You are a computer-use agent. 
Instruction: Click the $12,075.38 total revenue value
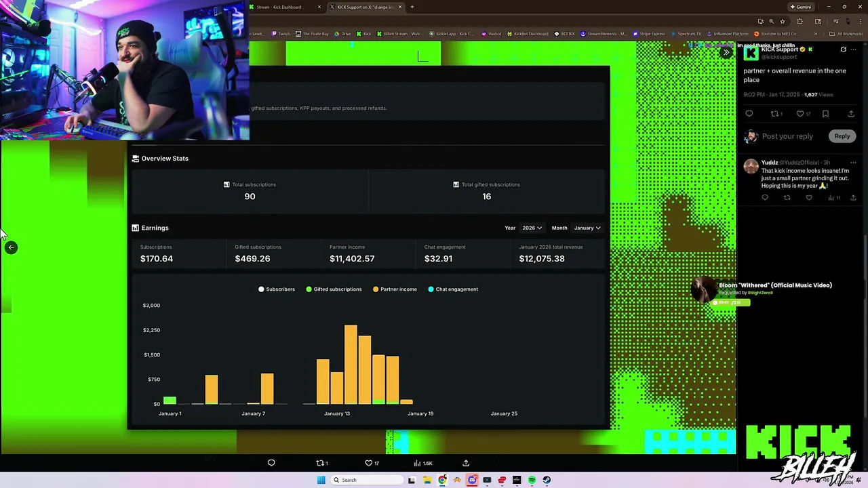[x=542, y=258]
